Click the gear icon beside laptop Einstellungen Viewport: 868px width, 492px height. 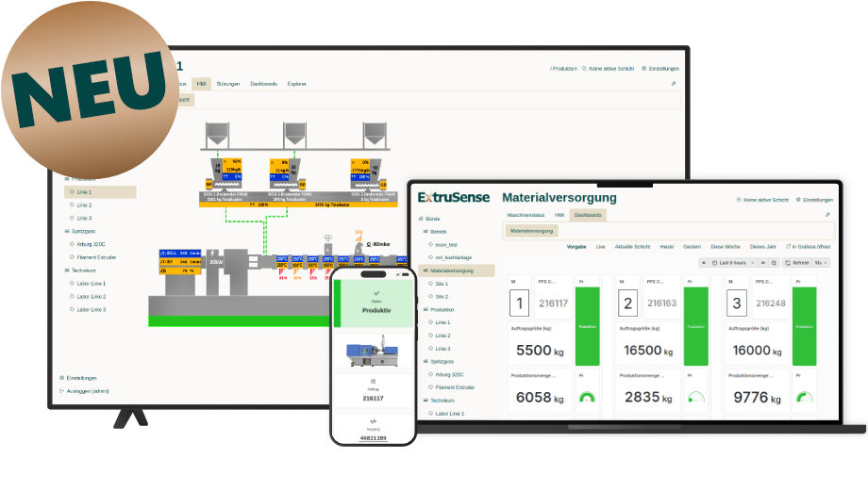click(798, 200)
